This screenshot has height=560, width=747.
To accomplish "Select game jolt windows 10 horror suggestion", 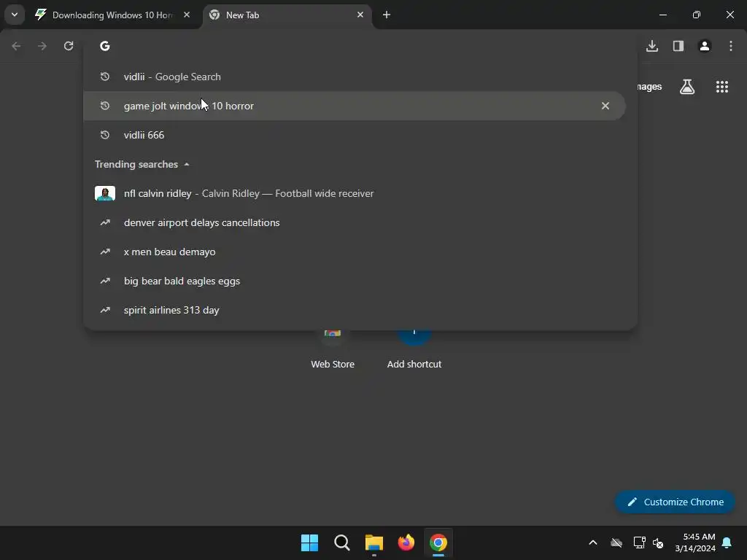I will [355, 106].
